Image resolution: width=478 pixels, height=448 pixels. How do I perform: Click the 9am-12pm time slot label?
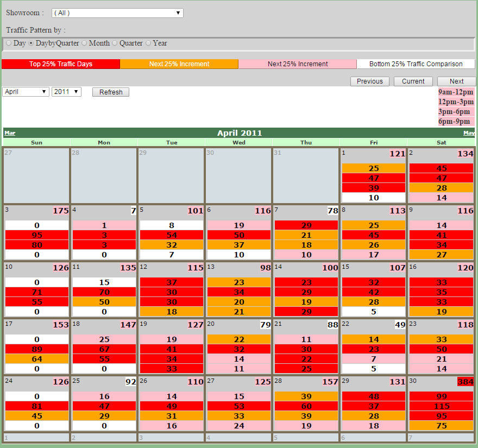pyautogui.click(x=456, y=92)
